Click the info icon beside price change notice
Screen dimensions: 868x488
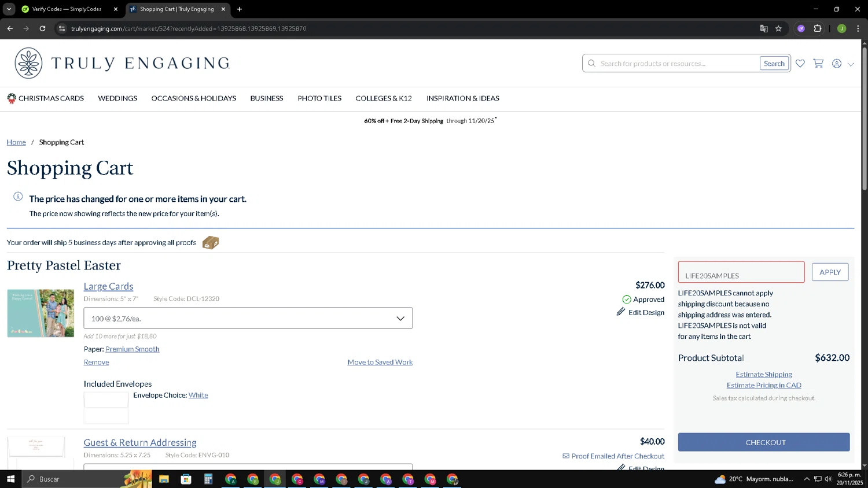18,197
